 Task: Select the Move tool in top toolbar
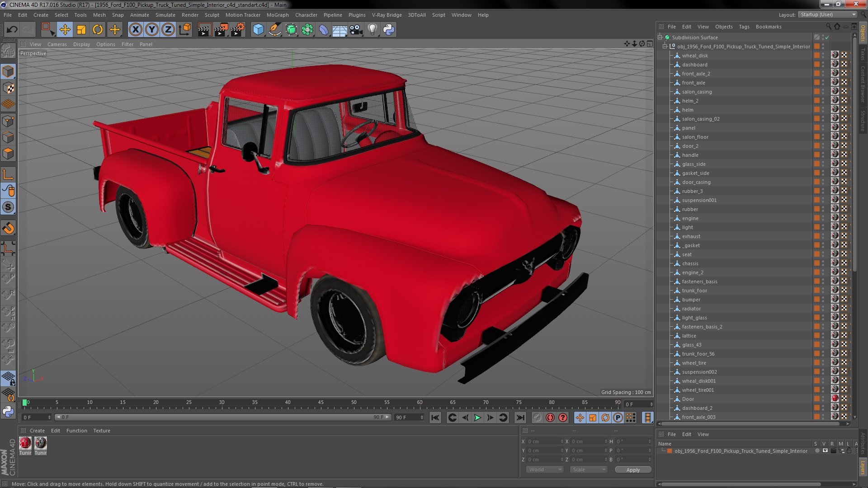(65, 30)
